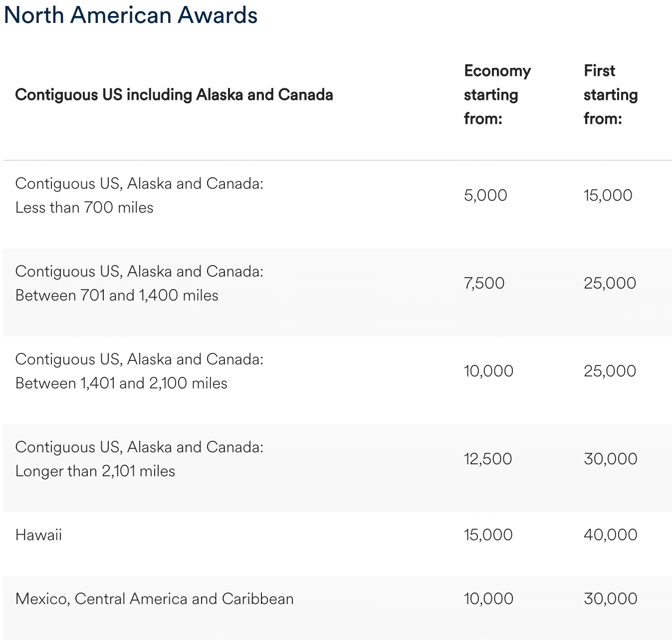Click the Hawaii 15,000 economy value
Screen dimensions: 672x643
pos(488,535)
